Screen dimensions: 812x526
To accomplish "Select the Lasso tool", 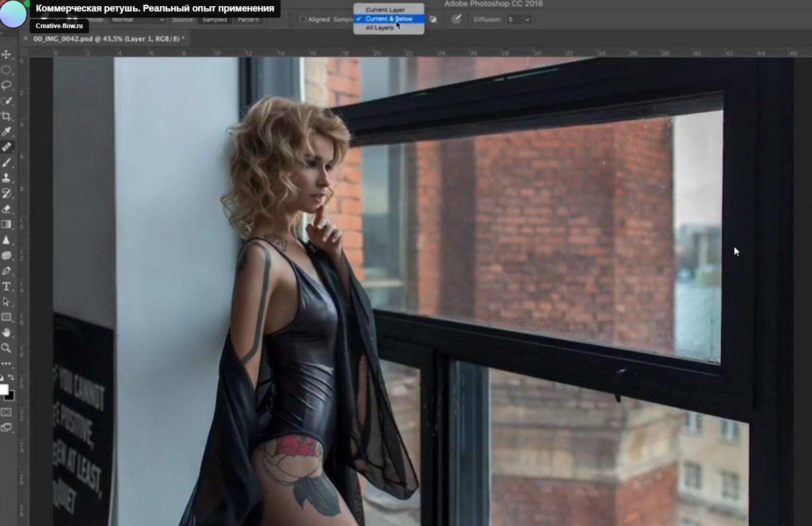I will (7, 85).
